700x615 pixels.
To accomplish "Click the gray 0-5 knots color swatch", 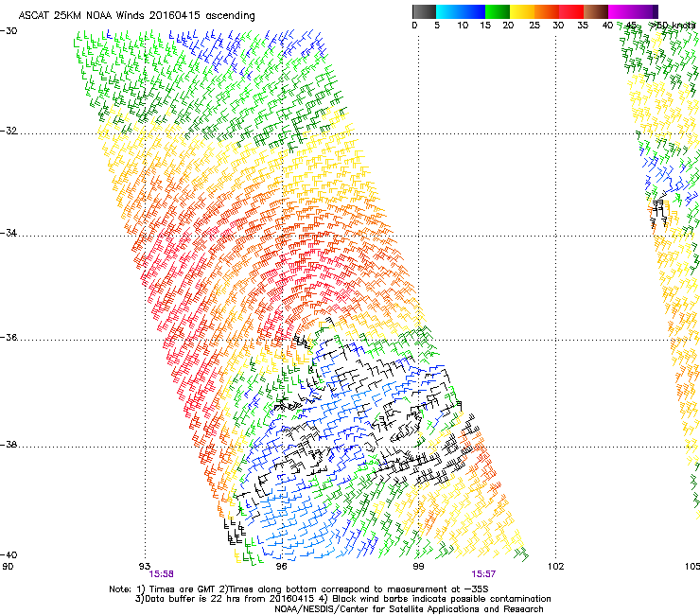I will coord(424,11).
